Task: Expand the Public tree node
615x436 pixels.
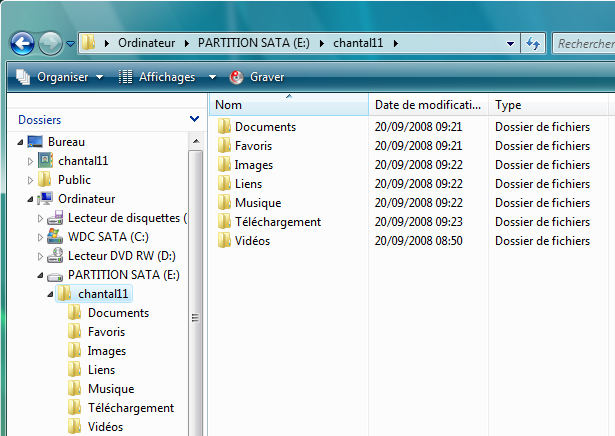Action: (30, 180)
